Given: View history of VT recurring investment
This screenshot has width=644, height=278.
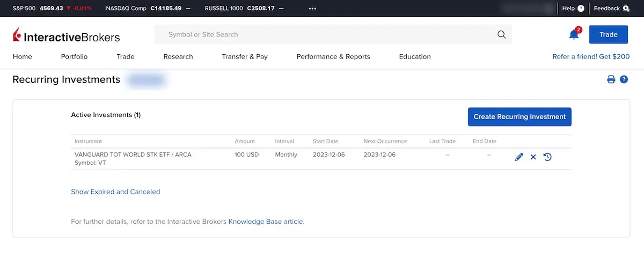Looking at the screenshot, I should (547, 157).
